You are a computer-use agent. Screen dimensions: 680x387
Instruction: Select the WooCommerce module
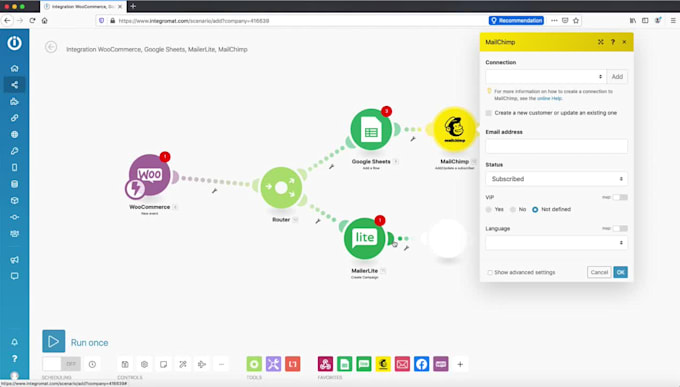[149, 175]
